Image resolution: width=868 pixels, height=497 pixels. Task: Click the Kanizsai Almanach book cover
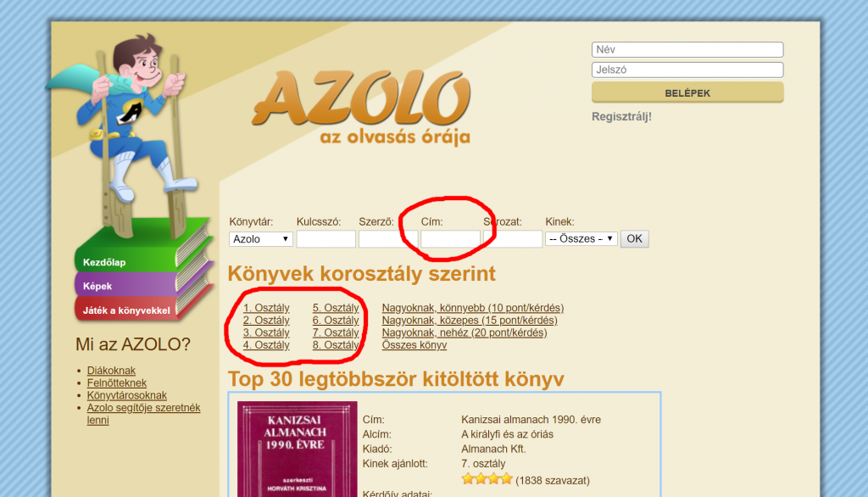[298, 449]
